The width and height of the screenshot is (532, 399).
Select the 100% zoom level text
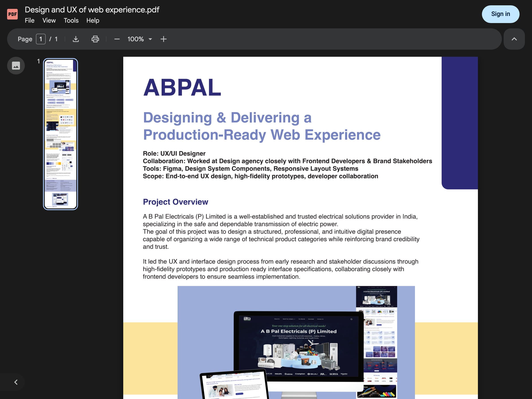point(136,39)
